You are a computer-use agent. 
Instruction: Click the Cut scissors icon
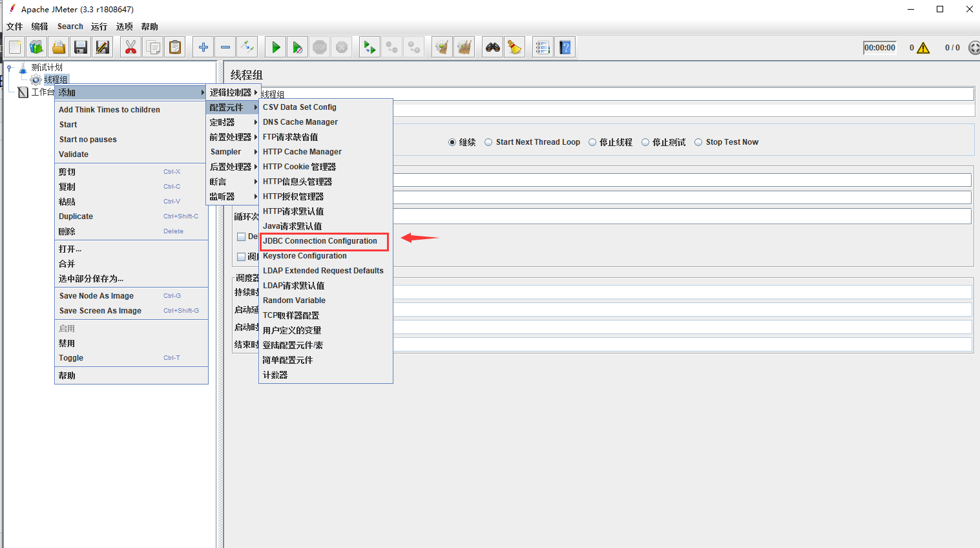pos(131,47)
